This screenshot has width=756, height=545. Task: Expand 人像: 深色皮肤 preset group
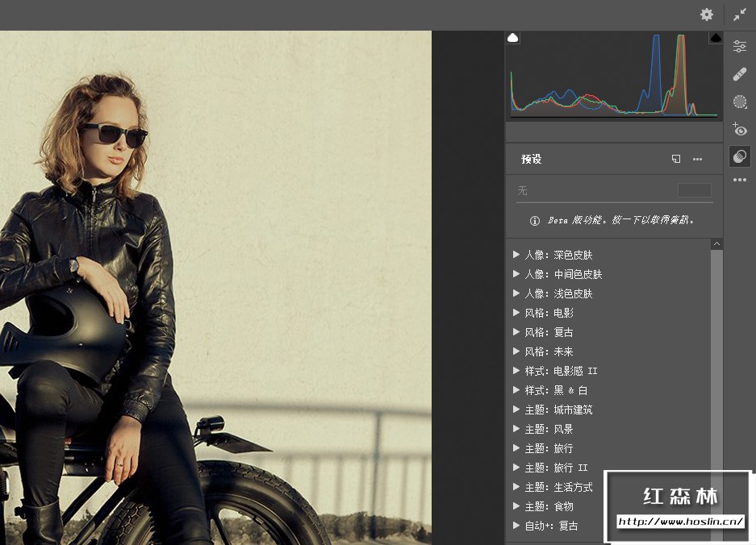point(516,255)
